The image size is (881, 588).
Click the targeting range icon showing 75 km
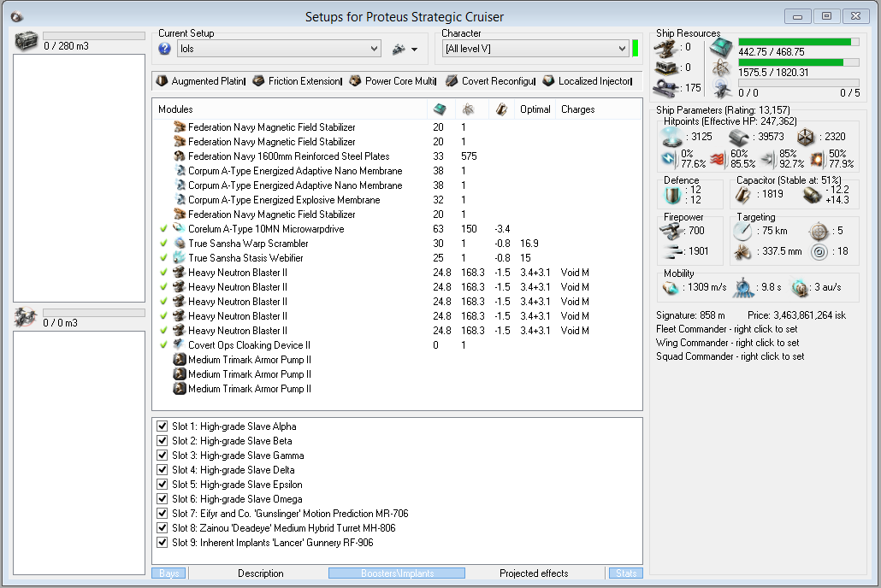(742, 231)
